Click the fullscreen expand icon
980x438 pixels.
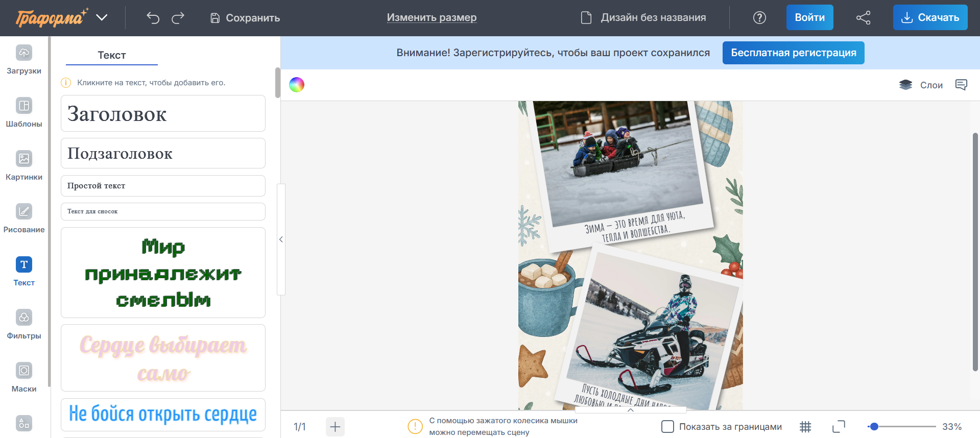tap(839, 427)
